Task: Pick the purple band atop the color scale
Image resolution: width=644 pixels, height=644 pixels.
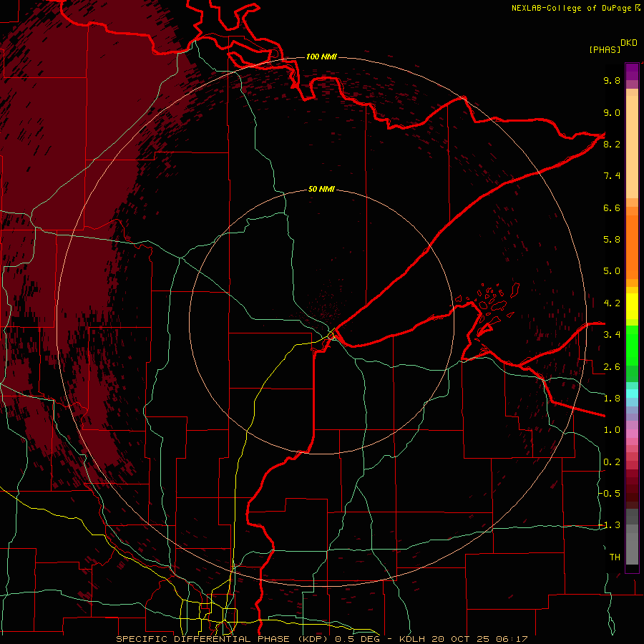Action: point(632,72)
